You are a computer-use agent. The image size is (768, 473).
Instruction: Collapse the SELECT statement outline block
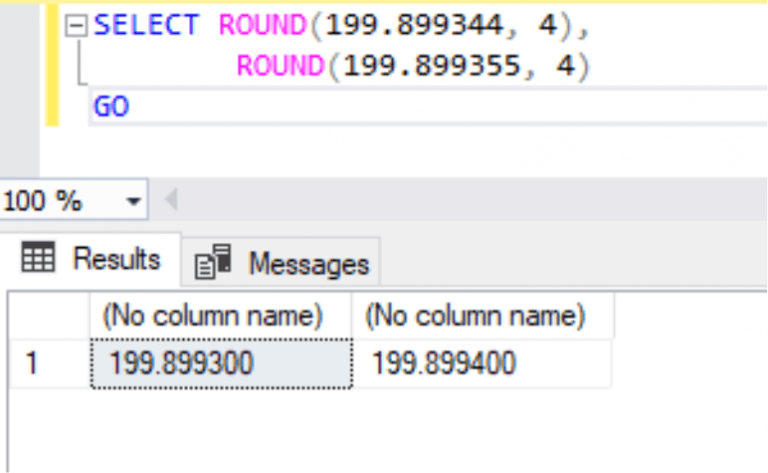(x=76, y=25)
